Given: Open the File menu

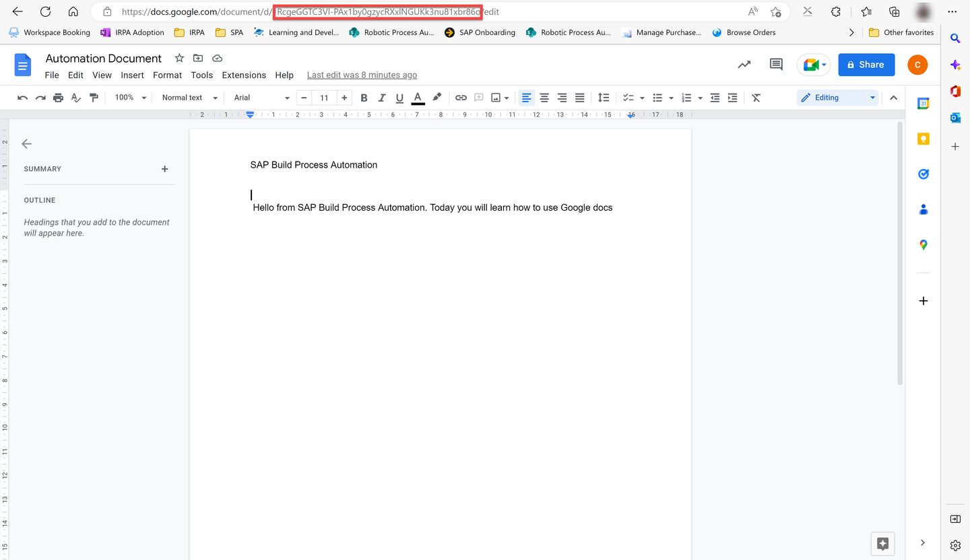Looking at the screenshot, I should (x=52, y=75).
